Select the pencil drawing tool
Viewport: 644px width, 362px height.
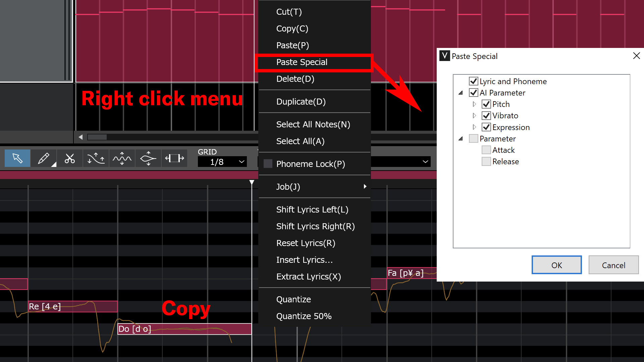point(43,158)
